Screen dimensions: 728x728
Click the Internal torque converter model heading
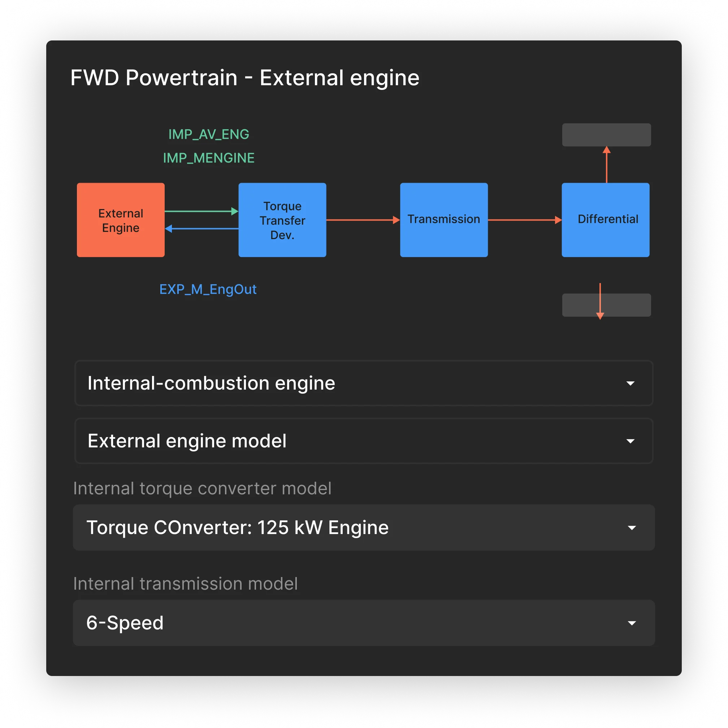[x=203, y=488]
